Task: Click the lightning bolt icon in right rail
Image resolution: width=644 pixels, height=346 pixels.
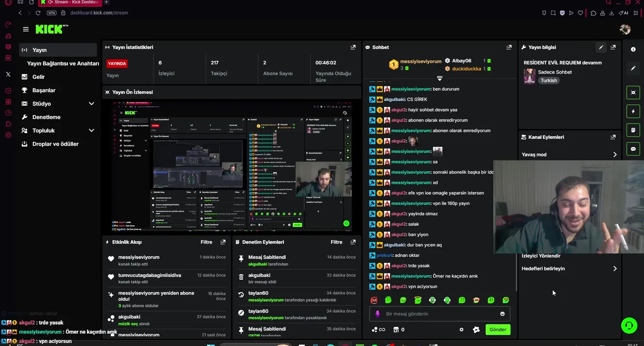Action: (x=633, y=111)
